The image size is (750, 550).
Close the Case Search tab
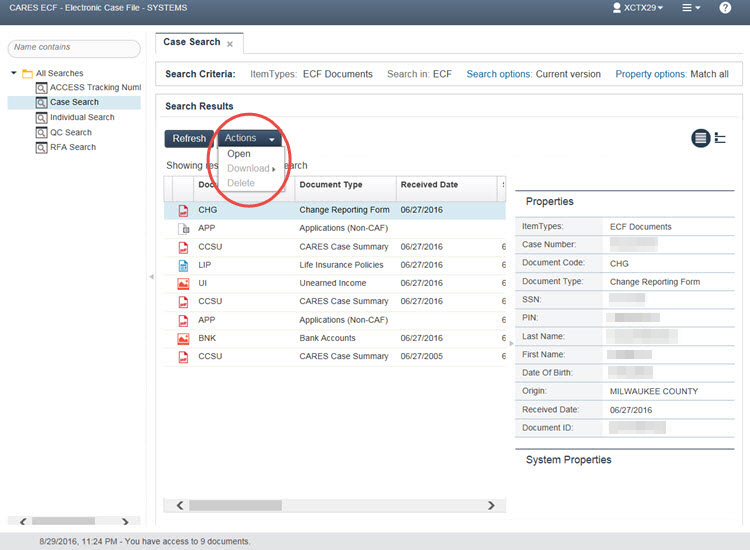230,44
